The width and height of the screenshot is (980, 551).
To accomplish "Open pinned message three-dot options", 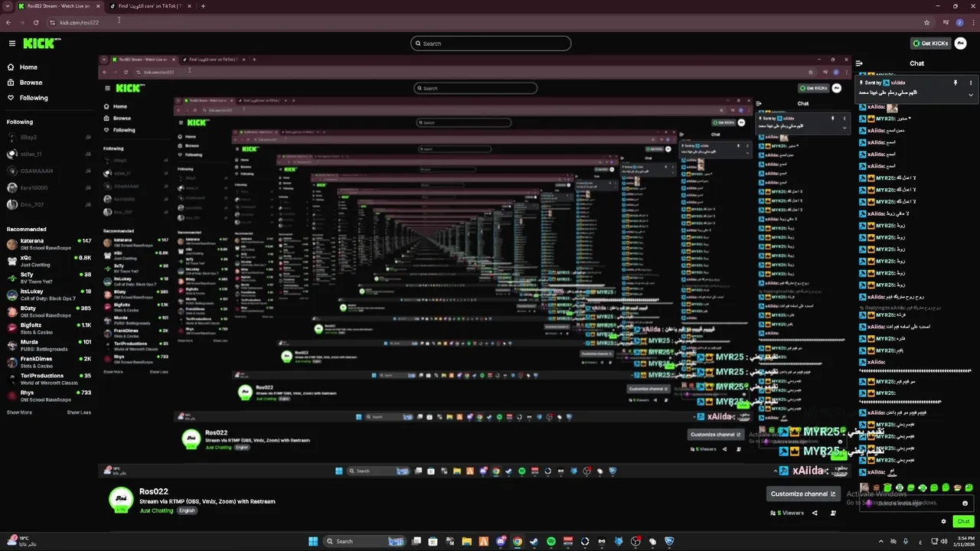I will pyautogui.click(x=971, y=83).
